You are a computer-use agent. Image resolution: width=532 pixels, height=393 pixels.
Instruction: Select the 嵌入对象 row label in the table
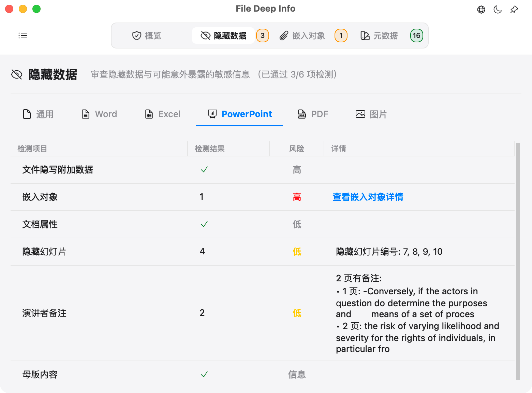pyautogui.click(x=40, y=197)
